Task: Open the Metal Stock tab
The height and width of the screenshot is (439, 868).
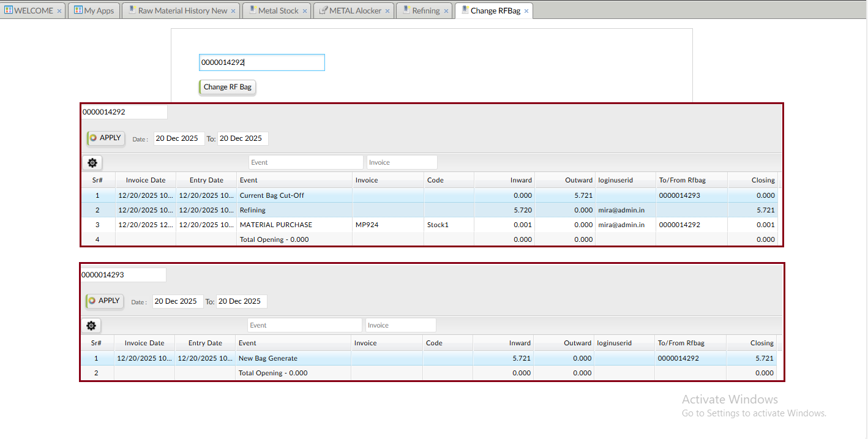Action: click(278, 10)
